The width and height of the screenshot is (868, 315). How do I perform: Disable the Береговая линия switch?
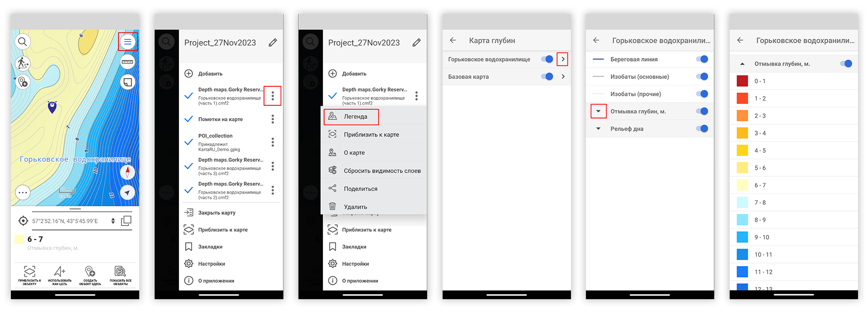click(702, 59)
